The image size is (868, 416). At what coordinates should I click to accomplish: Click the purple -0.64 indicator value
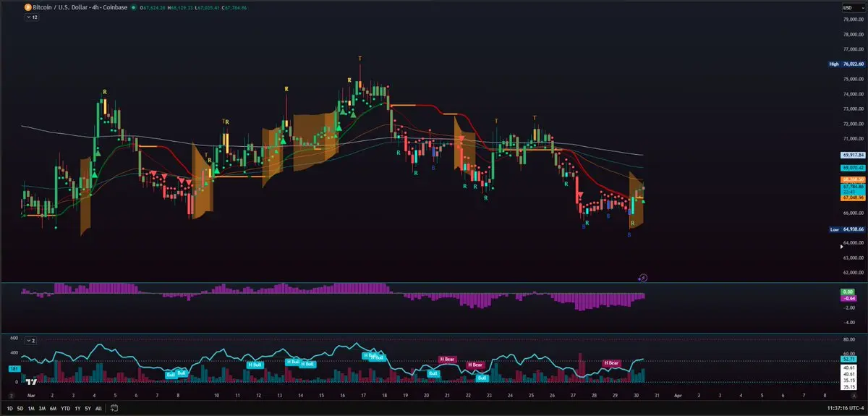click(x=847, y=297)
